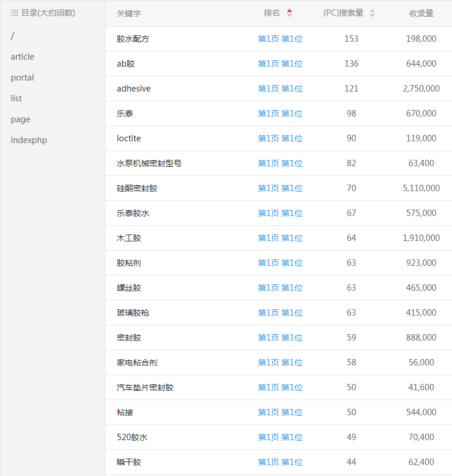This screenshot has width=452, height=476.
Task: Choose the list directory entry
Action: (16, 98)
